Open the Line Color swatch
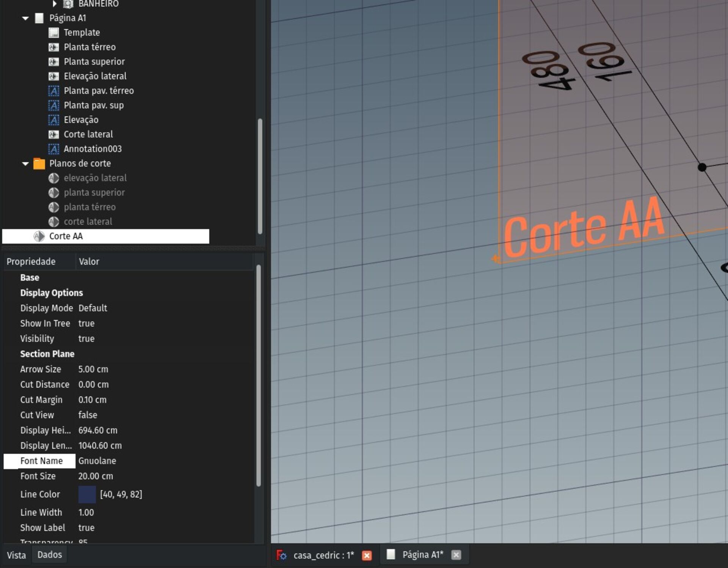Viewport: 728px width, 568px height. coord(87,494)
